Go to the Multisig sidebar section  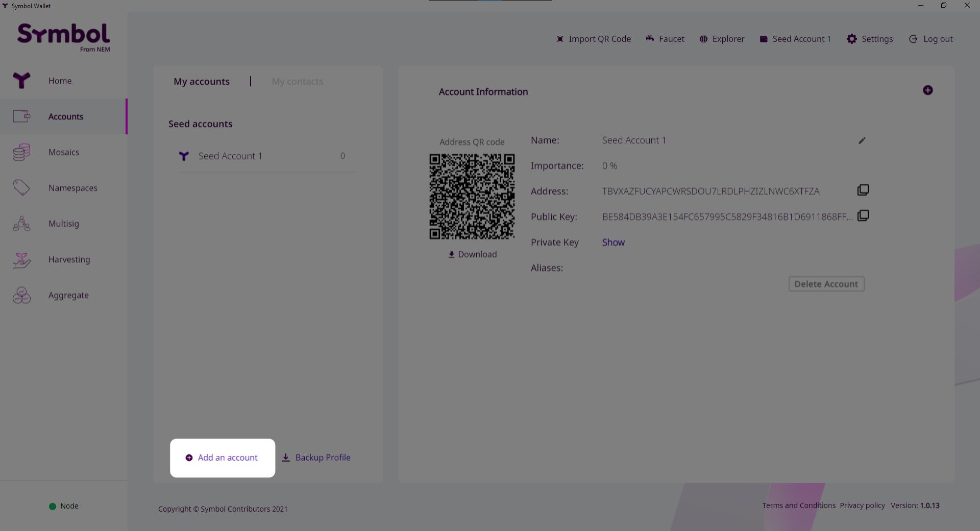point(63,224)
